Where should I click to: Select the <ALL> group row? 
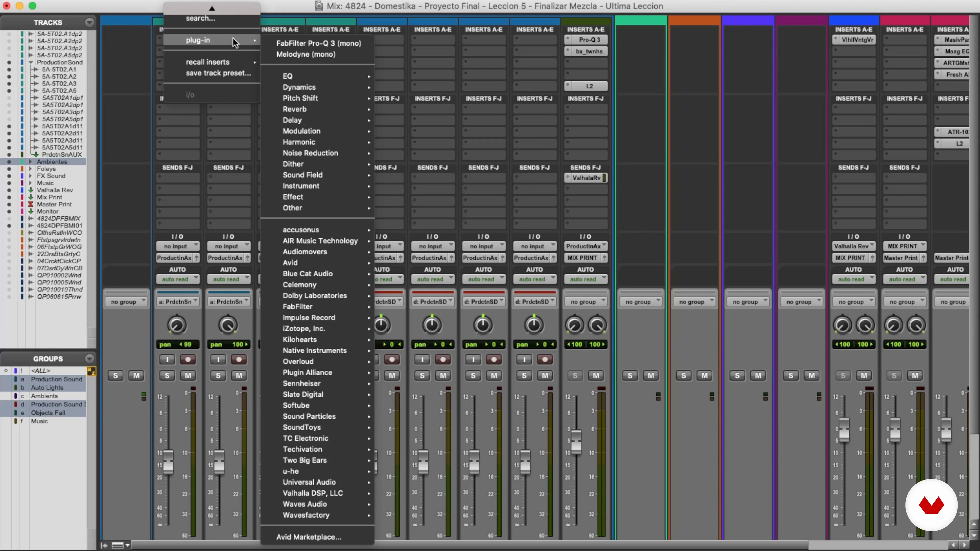click(x=43, y=371)
